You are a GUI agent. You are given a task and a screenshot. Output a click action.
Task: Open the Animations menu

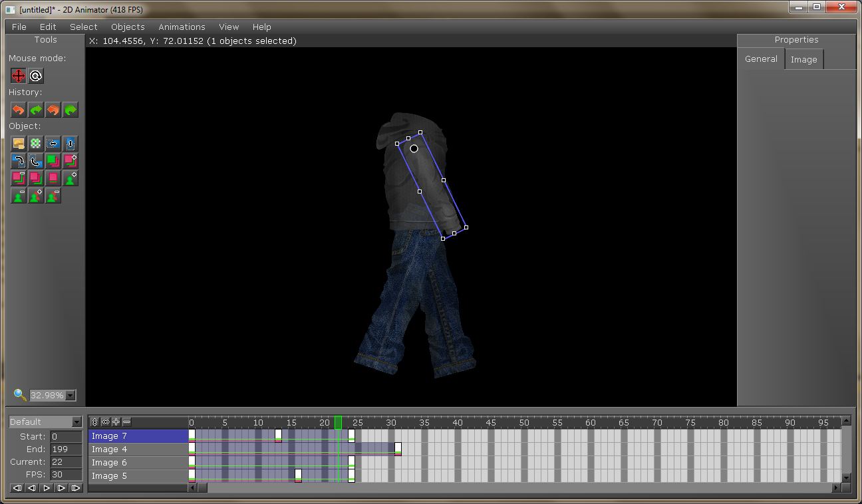tap(182, 27)
